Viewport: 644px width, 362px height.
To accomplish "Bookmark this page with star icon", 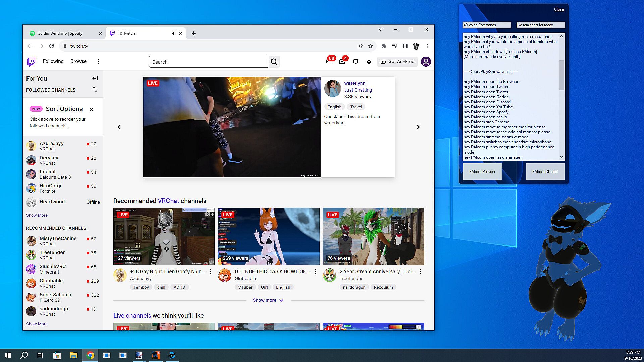I will tap(371, 46).
